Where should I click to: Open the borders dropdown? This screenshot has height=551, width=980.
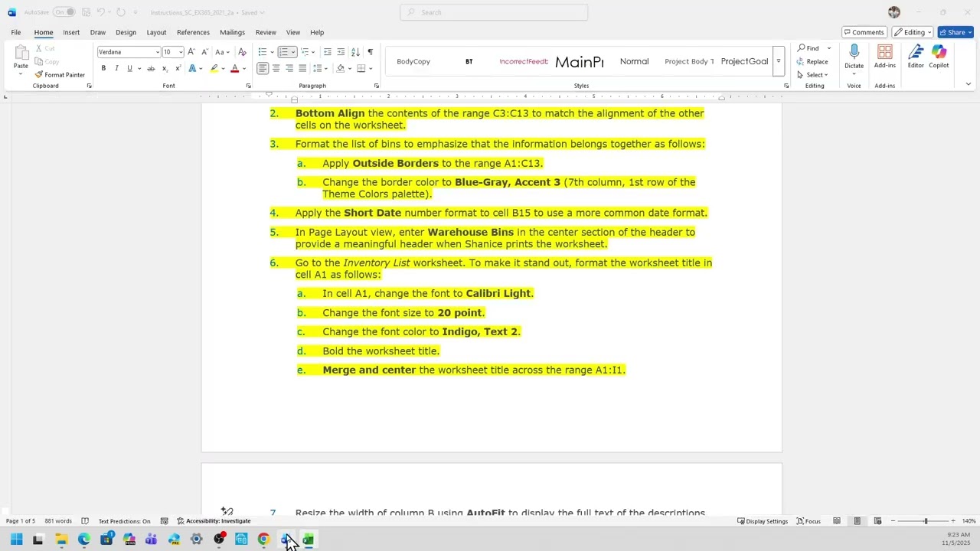pyautogui.click(x=371, y=68)
